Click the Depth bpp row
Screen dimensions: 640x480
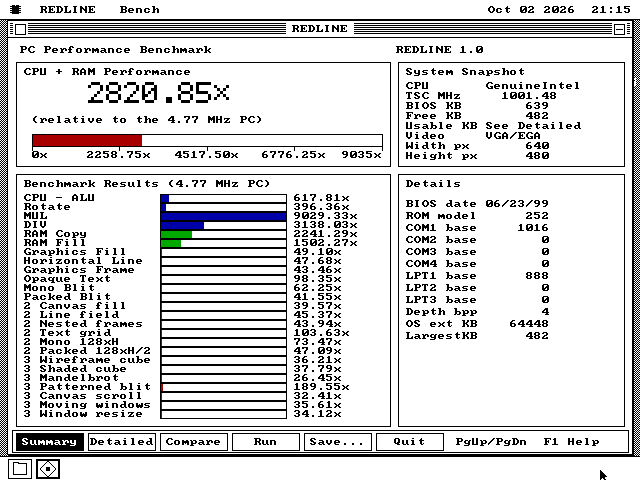click(477, 312)
